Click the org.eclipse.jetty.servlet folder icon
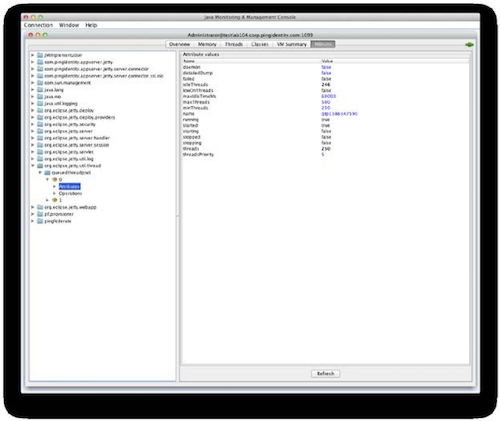This screenshot has height=421, width=500. point(40,152)
